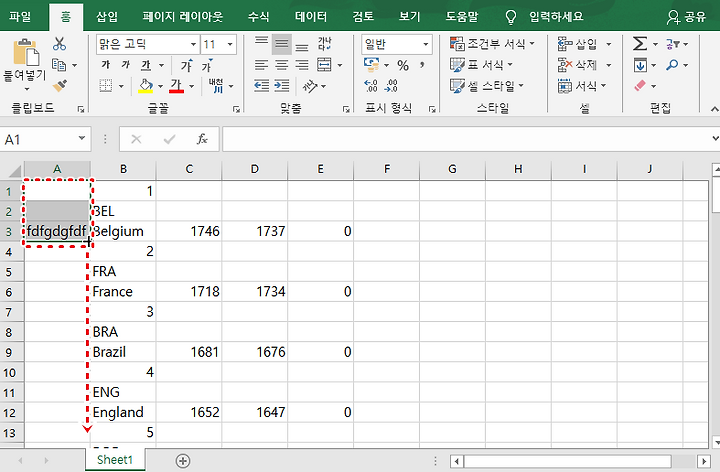Center text horizontally

point(281,65)
